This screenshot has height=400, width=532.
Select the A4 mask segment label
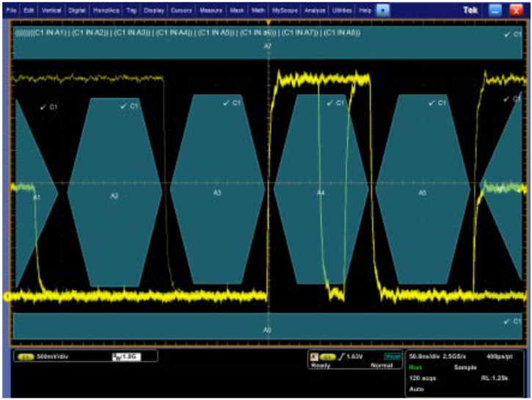pyautogui.click(x=321, y=193)
